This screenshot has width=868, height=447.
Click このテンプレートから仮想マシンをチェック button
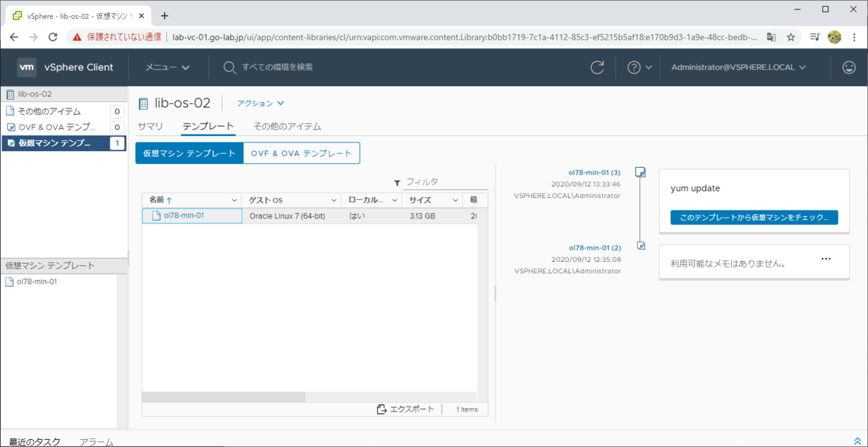point(754,218)
